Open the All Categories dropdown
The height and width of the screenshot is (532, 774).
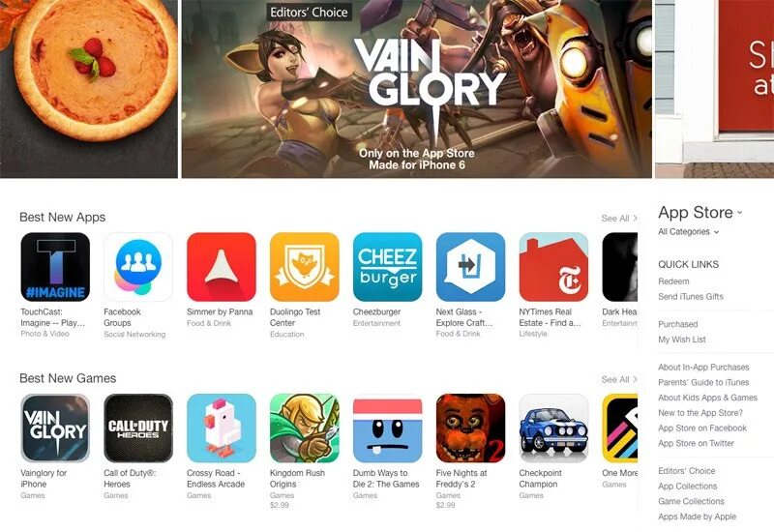click(x=688, y=231)
